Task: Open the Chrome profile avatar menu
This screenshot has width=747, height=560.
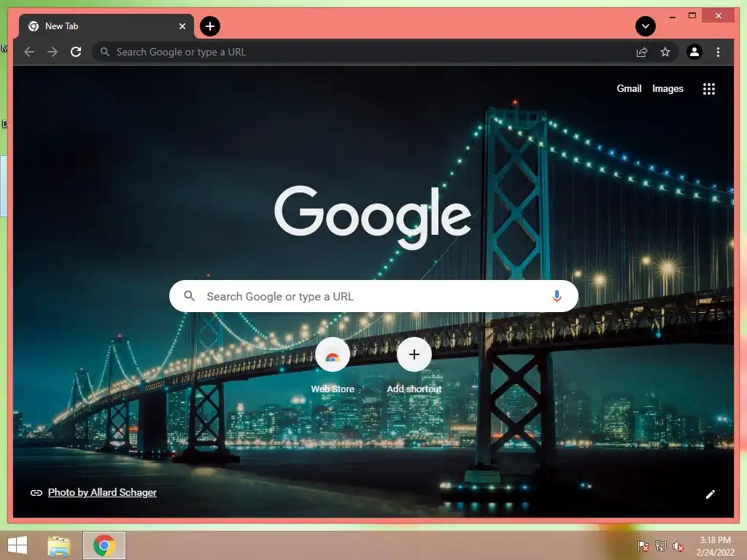Action: coord(694,52)
